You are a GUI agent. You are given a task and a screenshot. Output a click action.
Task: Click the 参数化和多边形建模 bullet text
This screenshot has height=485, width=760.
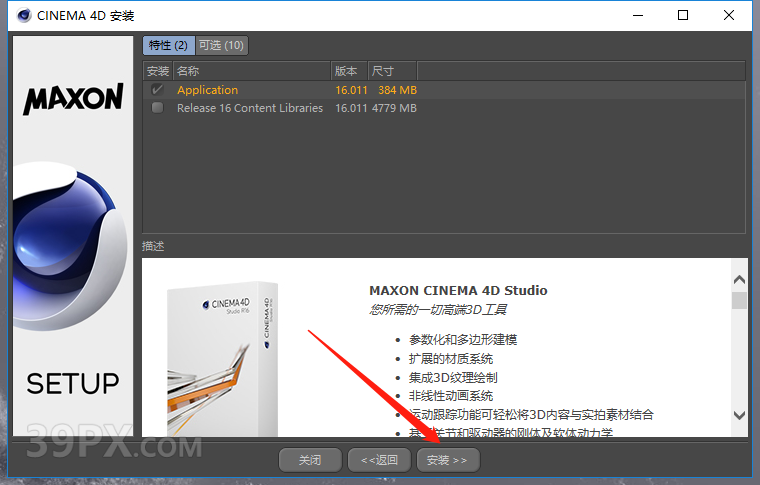(x=463, y=340)
